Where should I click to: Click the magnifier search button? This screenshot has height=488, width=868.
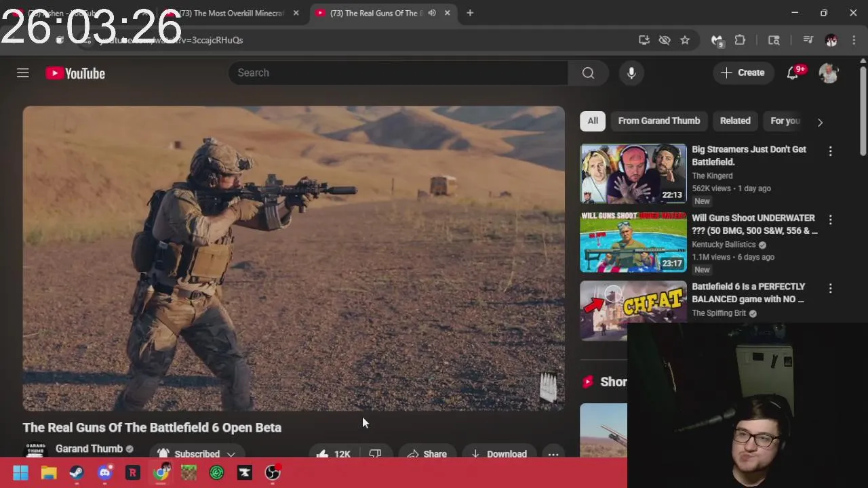tap(588, 73)
